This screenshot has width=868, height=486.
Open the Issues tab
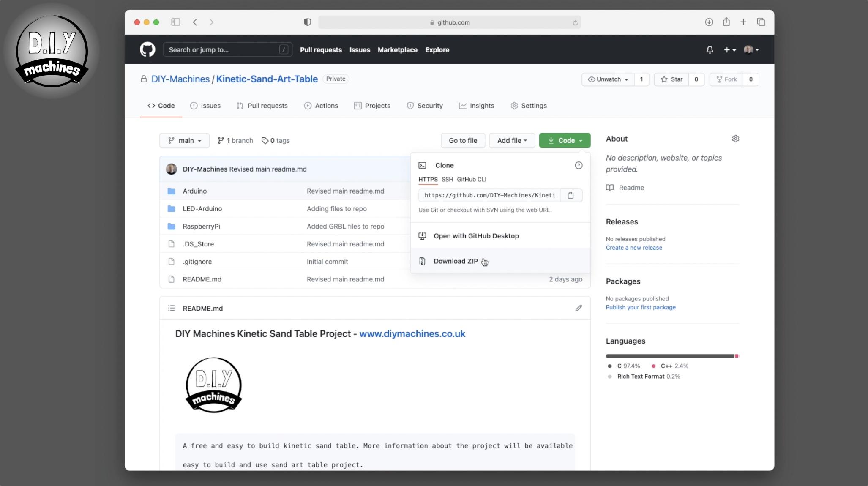210,106
